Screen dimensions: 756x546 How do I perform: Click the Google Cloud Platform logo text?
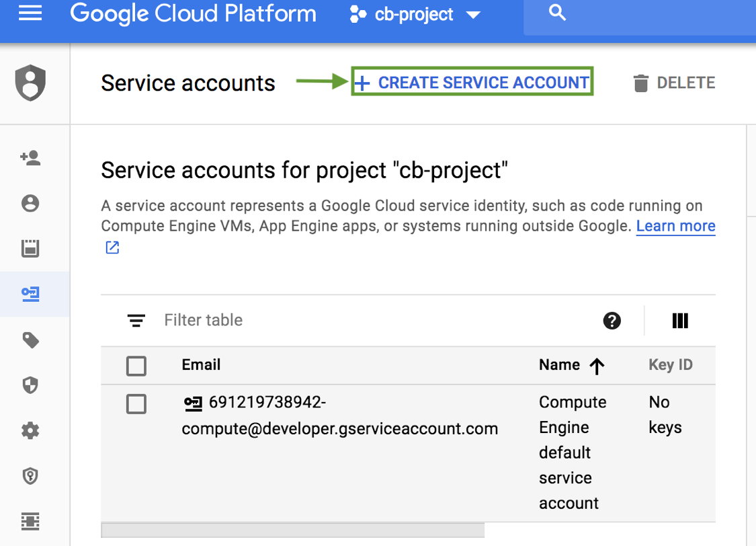[194, 13]
